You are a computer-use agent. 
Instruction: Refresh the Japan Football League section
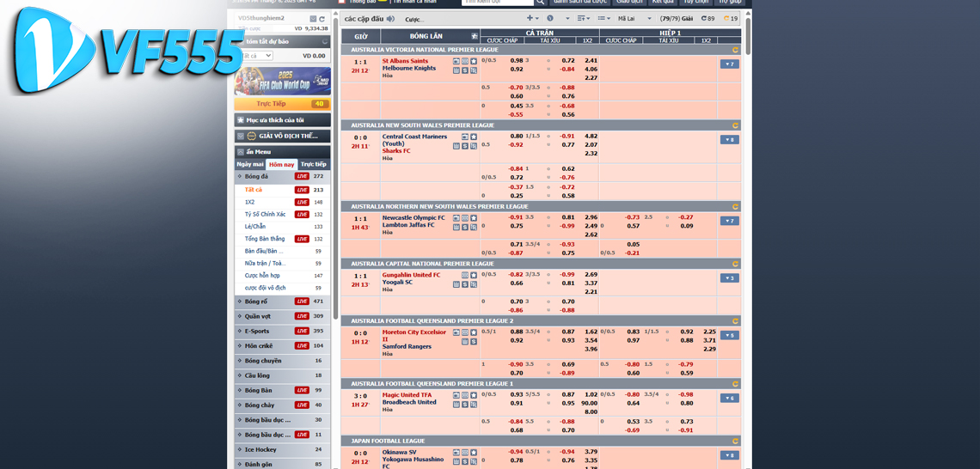(x=735, y=441)
